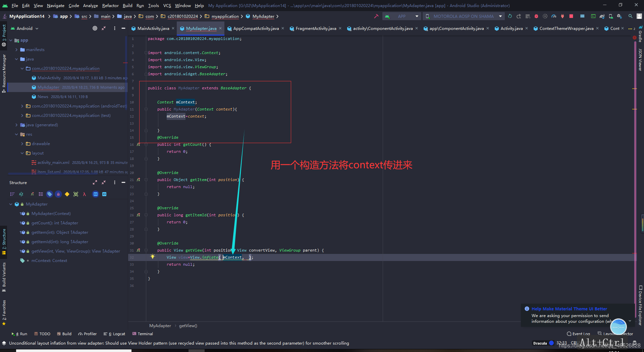Open the Android project view dropdown

click(24, 28)
